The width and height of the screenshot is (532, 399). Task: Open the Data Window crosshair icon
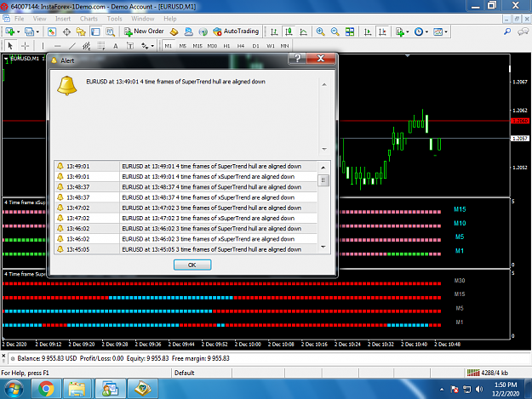tap(66, 31)
